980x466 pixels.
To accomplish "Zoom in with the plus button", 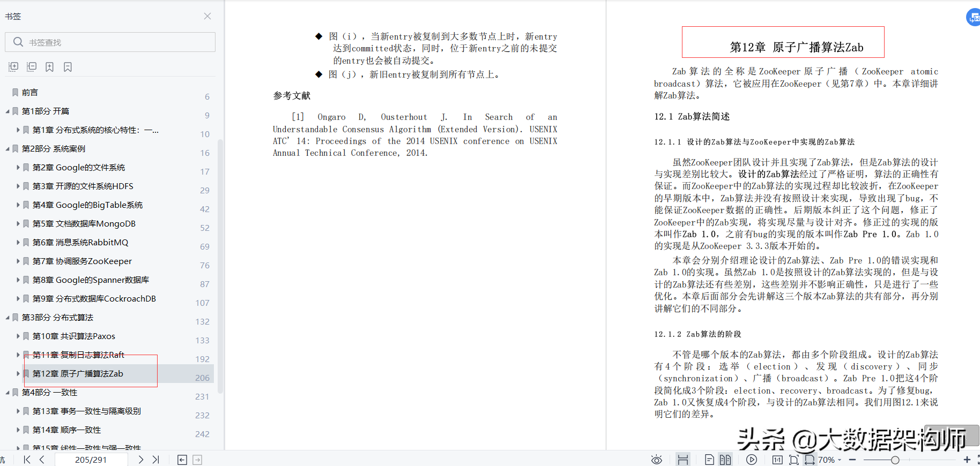I will 967,460.
